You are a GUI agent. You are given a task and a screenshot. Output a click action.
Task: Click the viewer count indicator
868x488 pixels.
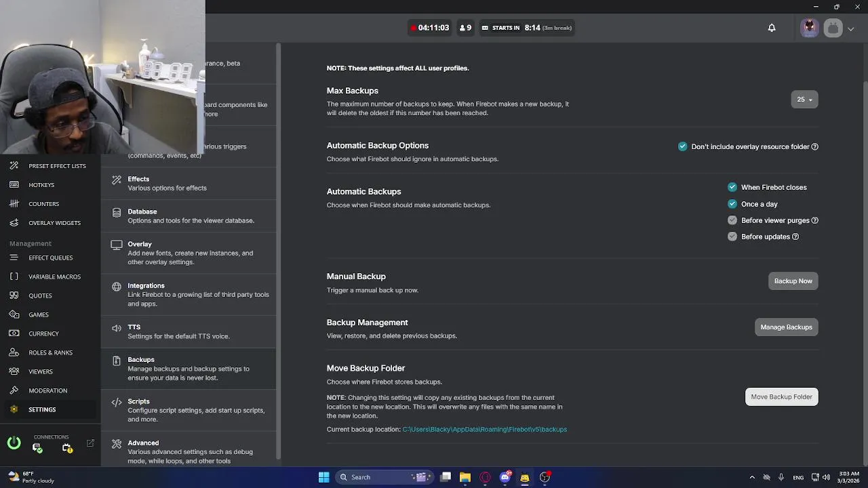465,28
